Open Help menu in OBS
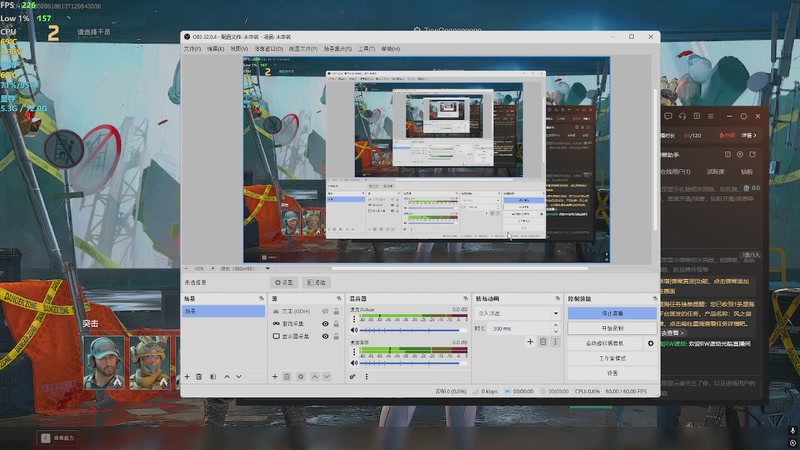Screen dimensions: 800x450 tap(390, 49)
